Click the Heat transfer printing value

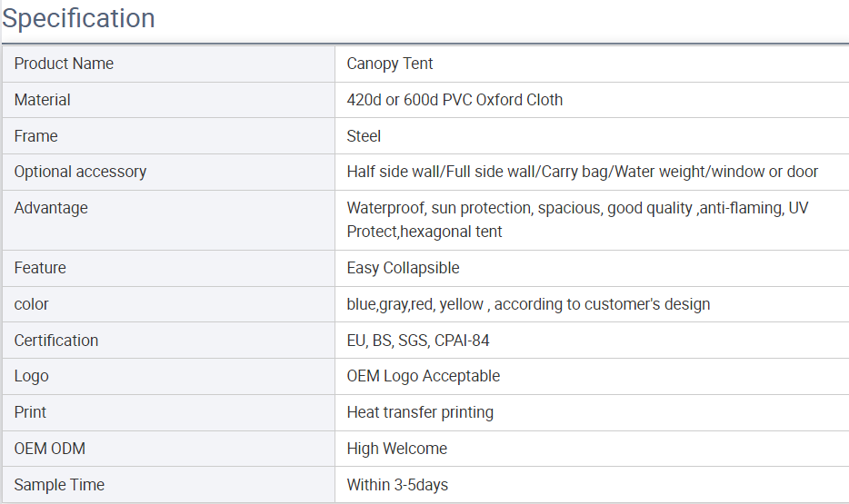click(x=420, y=412)
